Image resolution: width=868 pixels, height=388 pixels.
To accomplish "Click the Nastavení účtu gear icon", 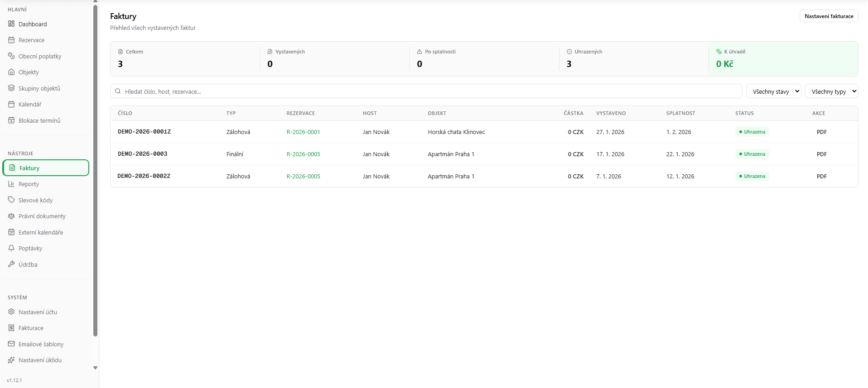I will (11, 312).
